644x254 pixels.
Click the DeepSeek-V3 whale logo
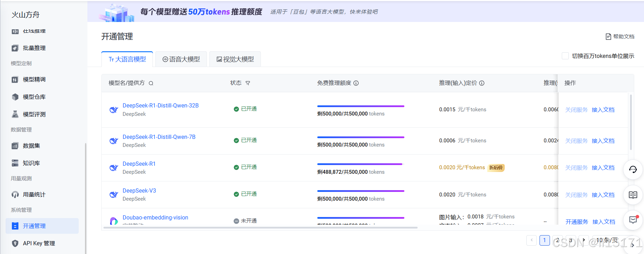(x=114, y=195)
